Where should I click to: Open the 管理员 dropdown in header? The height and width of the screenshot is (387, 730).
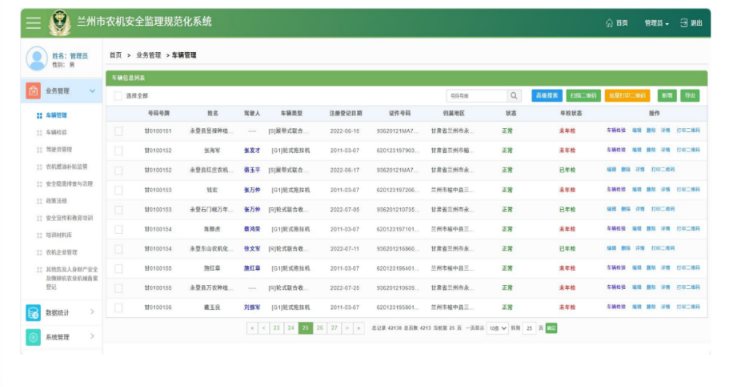coord(656,23)
